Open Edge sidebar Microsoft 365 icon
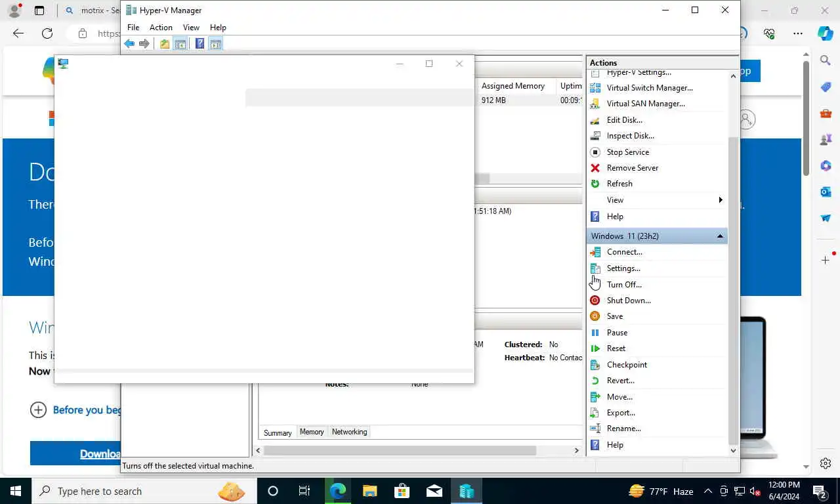This screenshot has height=504, width=840. (x=826, y=166)
